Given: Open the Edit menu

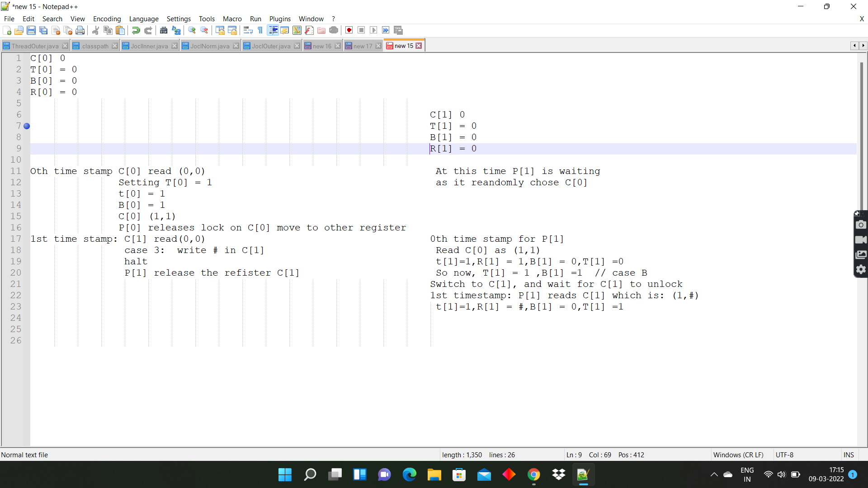Looking at the screenshot, I should tap(28, 19).
